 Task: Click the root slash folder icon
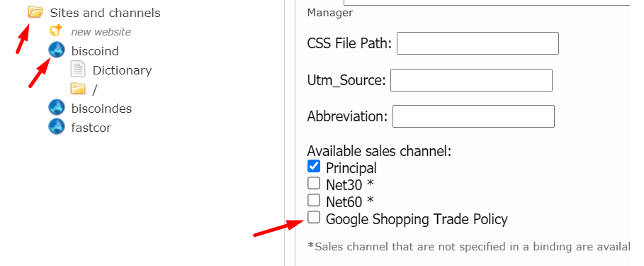pos(78,89)
